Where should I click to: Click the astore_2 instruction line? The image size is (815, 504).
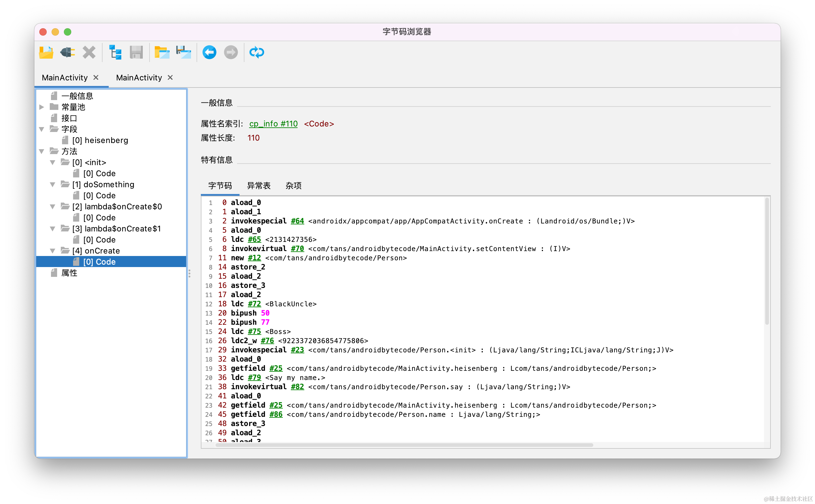tap(248, 267)
